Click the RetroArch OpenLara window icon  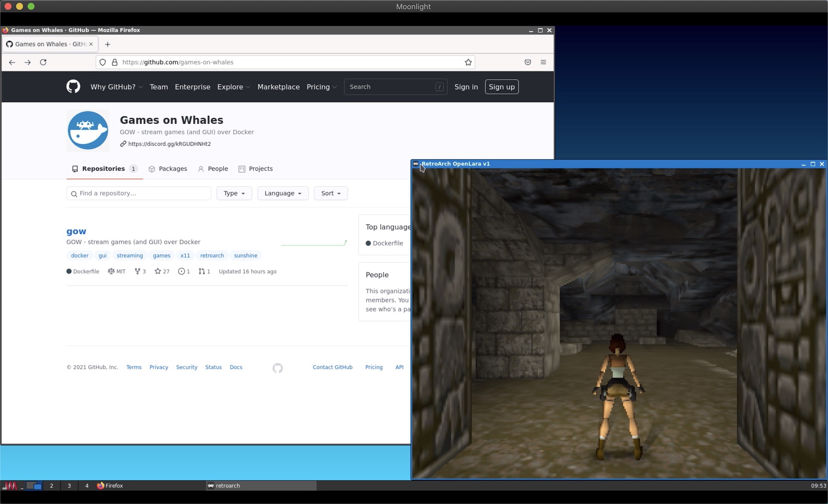pyautogui.click(x=416, y=164)
